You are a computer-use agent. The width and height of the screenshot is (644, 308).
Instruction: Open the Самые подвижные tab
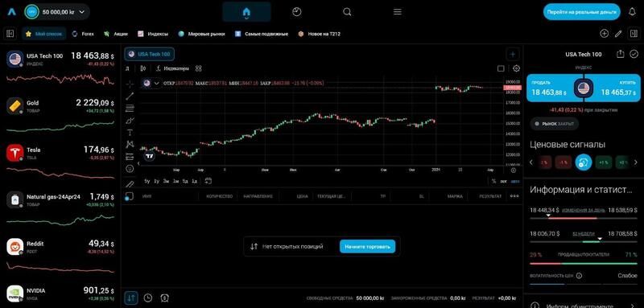[261, 34]
